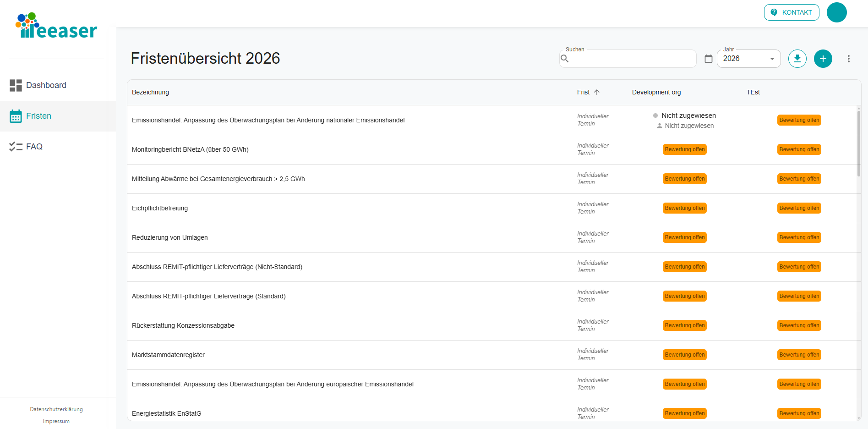Click the table's vertical scrollbar thumb
The image size is (868, 429).
coord(858,143)
